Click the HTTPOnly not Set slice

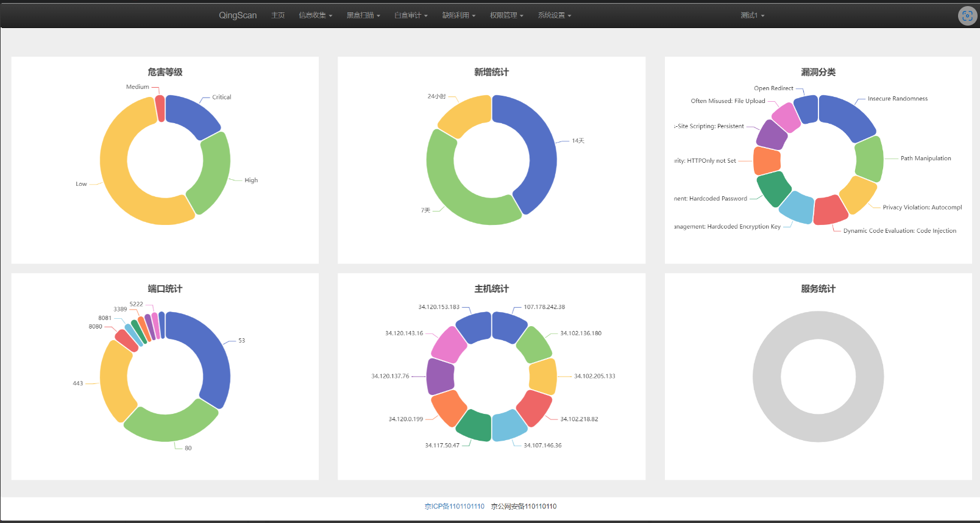pos(767,160)
